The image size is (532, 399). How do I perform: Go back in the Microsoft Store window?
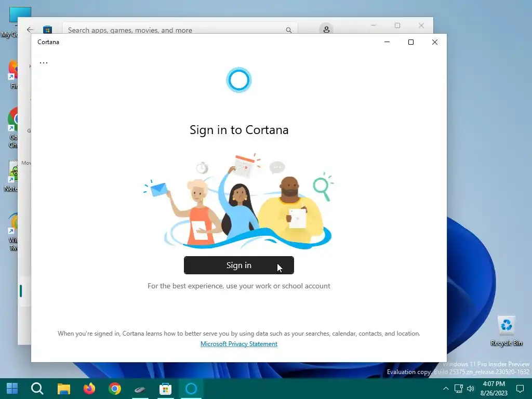click(x=30, y=30)
